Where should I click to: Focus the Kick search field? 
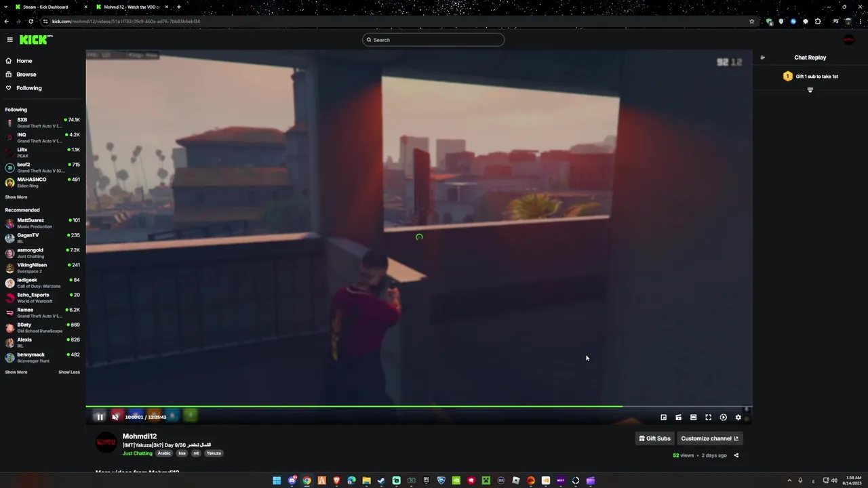433,40
